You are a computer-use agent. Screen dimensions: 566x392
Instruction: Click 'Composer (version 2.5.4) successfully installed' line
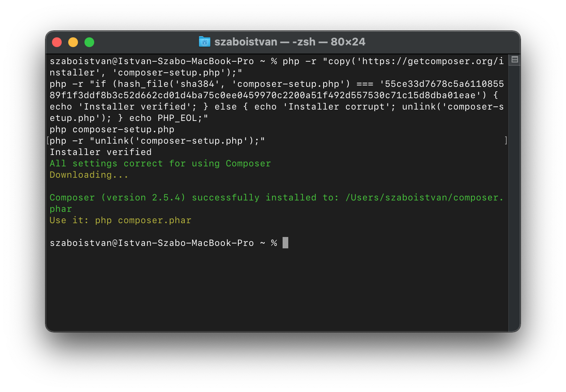click(x=277, y=198)
